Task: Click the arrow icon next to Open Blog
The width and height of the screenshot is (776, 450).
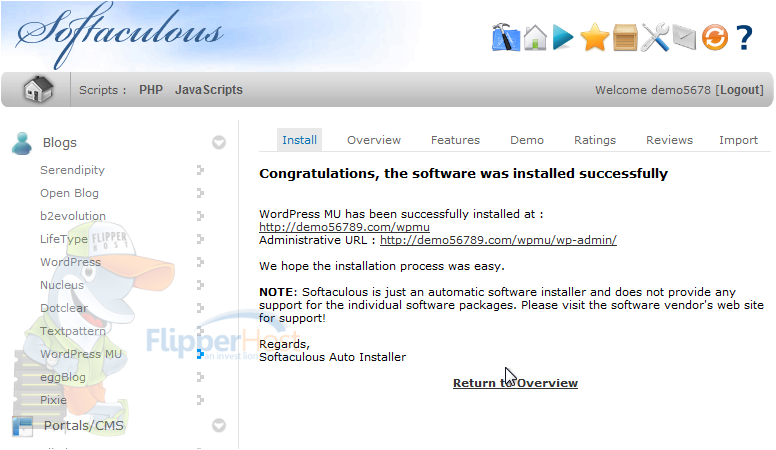Action: pos(200,193)
